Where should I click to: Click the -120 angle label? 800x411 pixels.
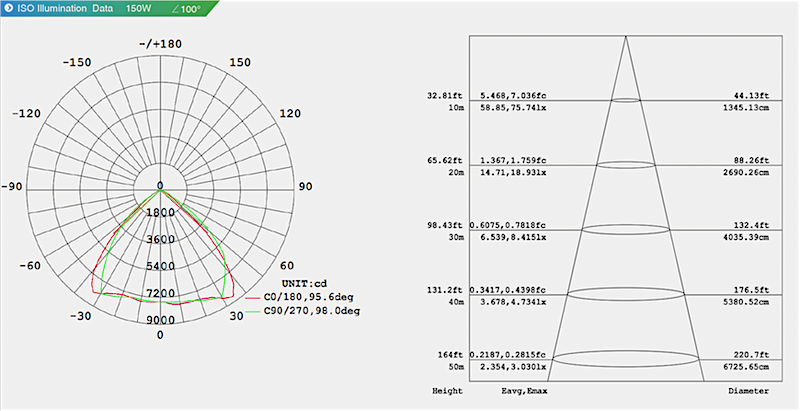tap(27, 113)
